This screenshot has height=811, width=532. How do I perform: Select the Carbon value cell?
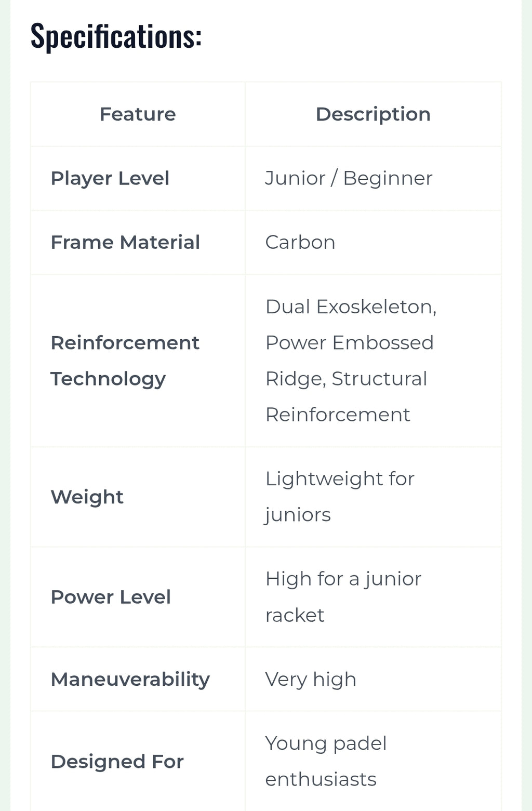pyautogui.click(x=373, y=243)
